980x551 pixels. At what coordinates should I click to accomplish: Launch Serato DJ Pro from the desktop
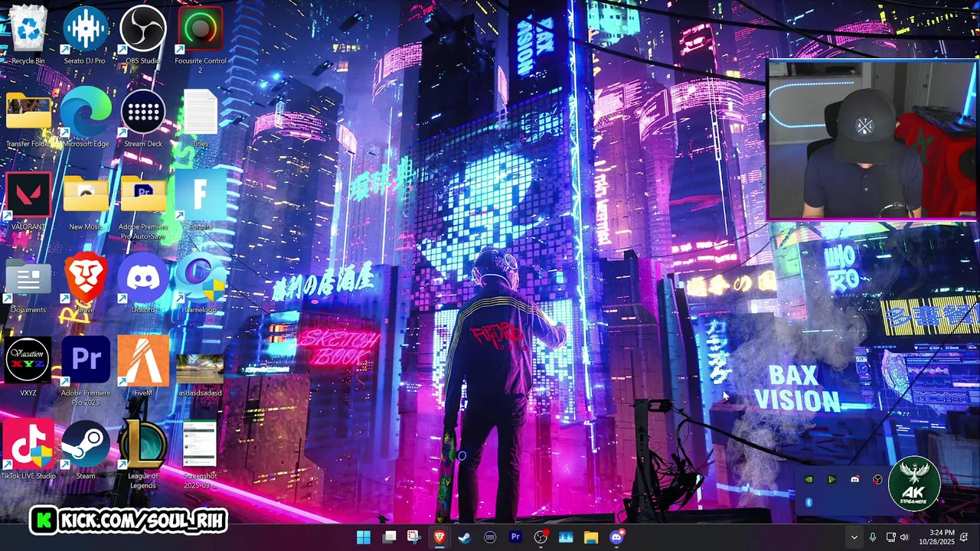tap(86, 34)
